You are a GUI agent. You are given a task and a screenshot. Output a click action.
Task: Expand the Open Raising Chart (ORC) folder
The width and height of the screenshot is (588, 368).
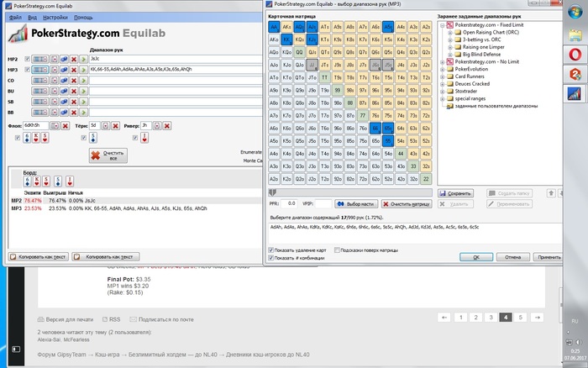pos(449,33)
